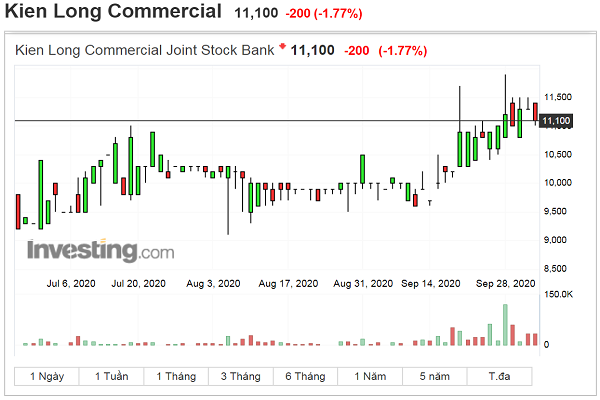The image size is (600, 400).
Task: Click the 9,500 price axis label
Action: point(555,211)
